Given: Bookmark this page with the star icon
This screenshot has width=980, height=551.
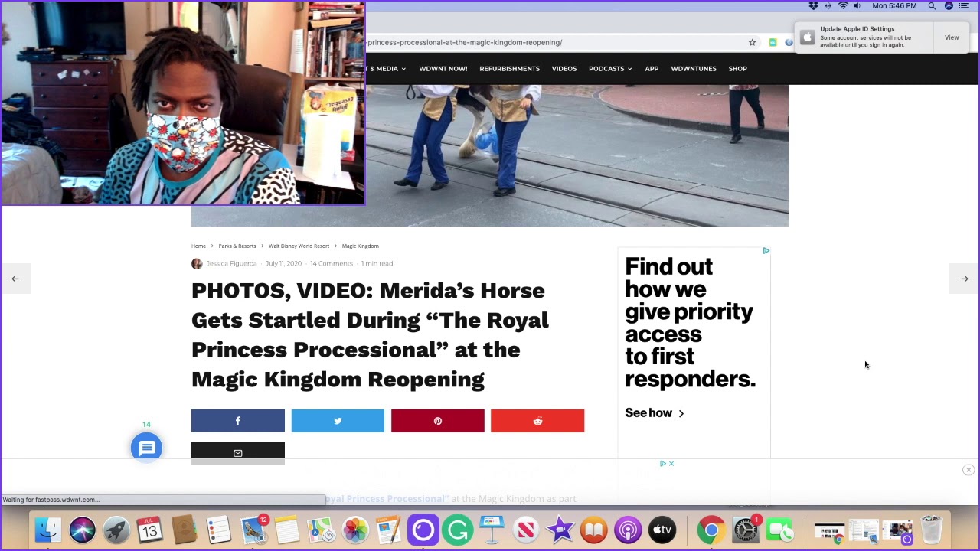Looking at the screenshot, I should pos(752,42).
